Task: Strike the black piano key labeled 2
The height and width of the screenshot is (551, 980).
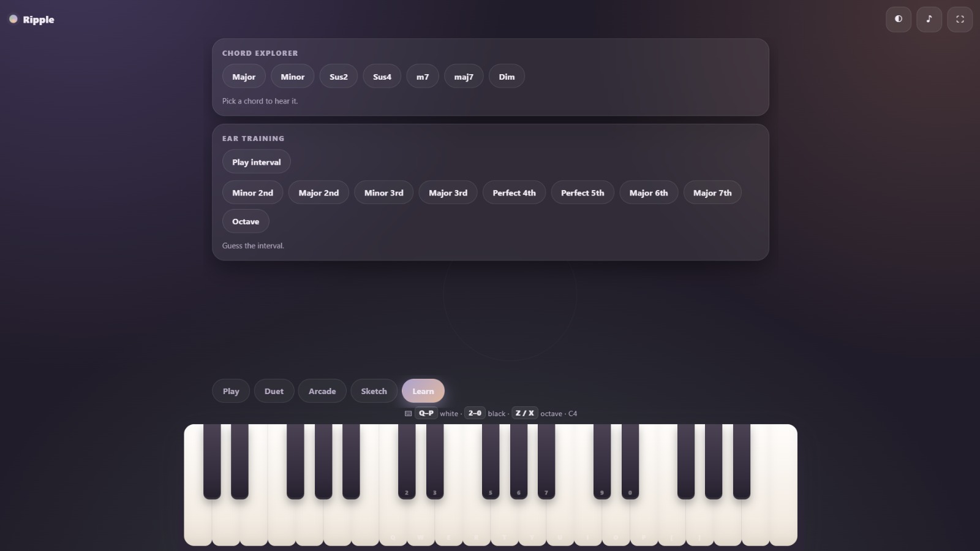Action: [x=407, y=461]
